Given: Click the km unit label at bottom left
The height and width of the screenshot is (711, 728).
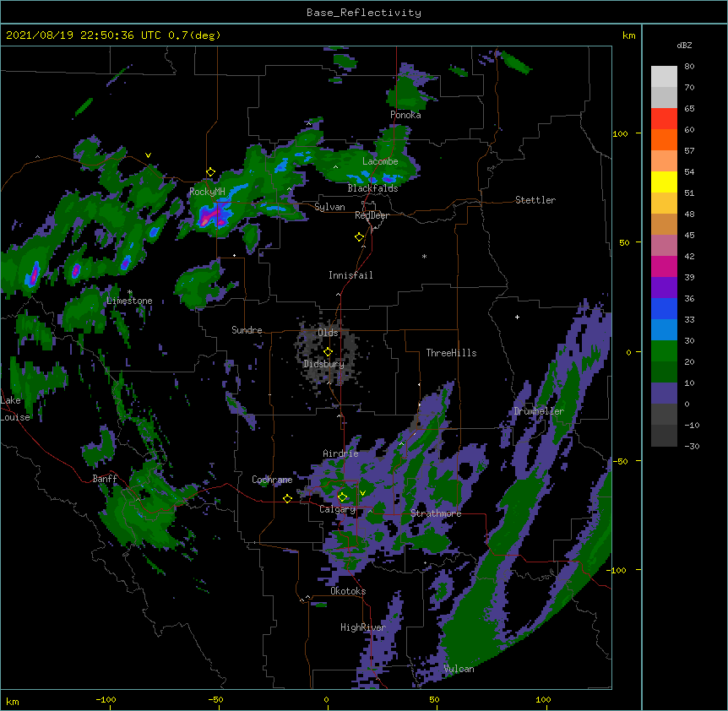Looking at the screenshot, I should click(13, 701).
